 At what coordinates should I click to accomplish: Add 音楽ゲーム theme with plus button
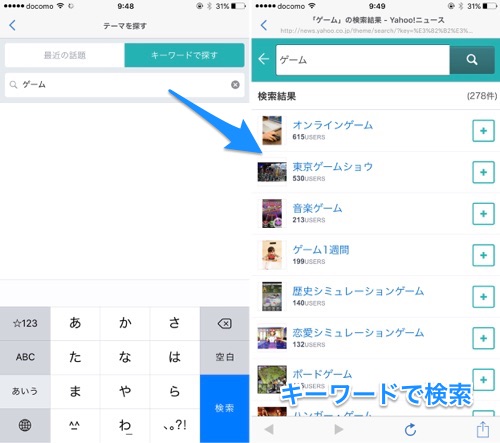[x=483, y=214]
